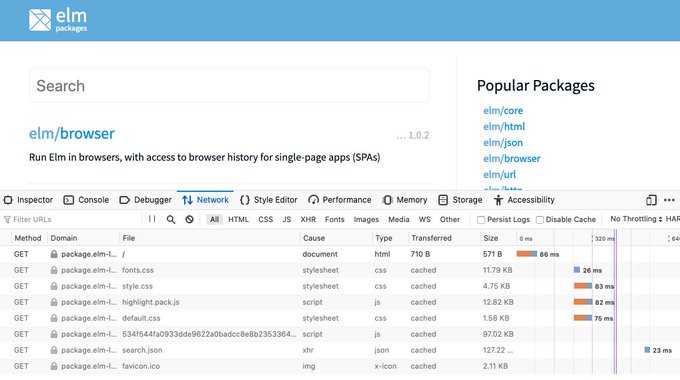Switch to the Performance tab

340,200
